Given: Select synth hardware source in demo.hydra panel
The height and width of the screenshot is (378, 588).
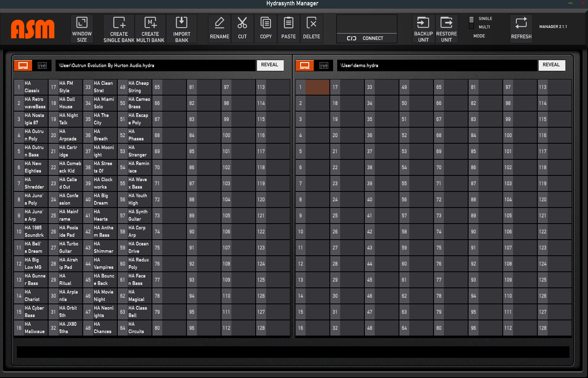Looking at the screenshot, I should point(324,65).
